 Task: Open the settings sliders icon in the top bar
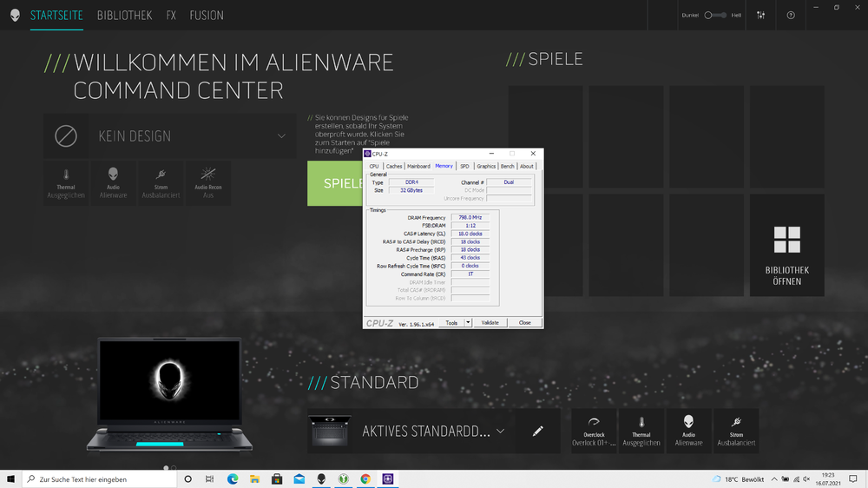click(761, 15)
